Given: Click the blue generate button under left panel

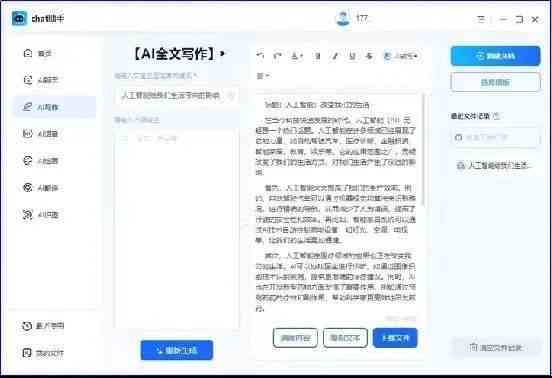Looking at the screenshot, I should (177, 350).
